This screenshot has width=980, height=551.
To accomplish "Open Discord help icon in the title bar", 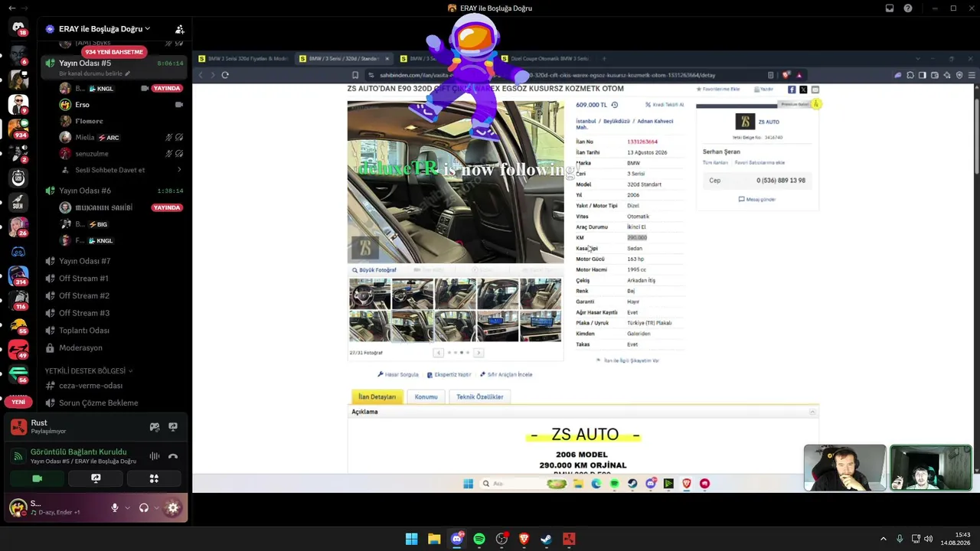I will pyautogui.click(x=908, y=8).
